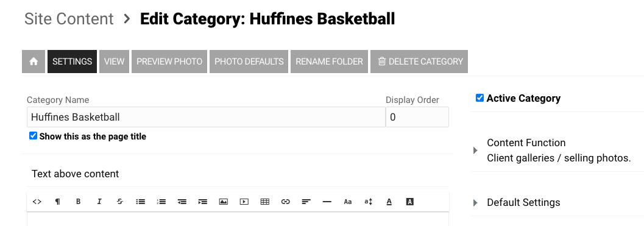Switch to the View tab
The image size is (644, 226).
coord(114,62)
